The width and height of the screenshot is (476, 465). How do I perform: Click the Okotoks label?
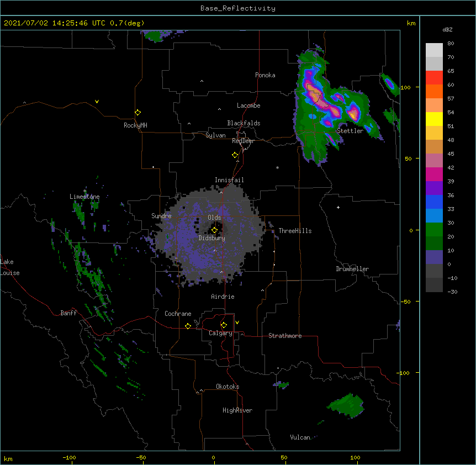click(x=228, y=387)
